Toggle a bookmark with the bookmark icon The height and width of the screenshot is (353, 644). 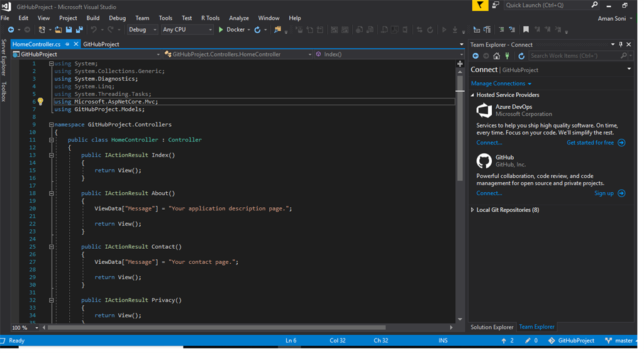click(526, 30)
